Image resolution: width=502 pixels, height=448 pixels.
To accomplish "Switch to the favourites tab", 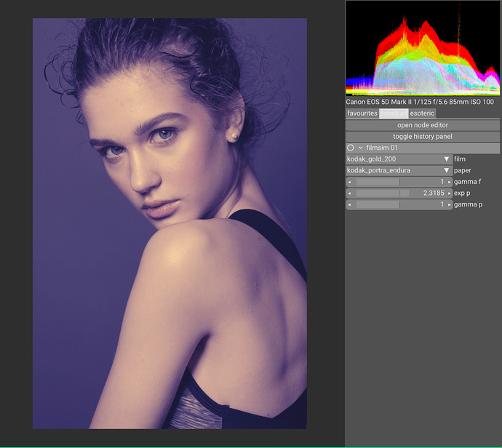I will 362,113.
